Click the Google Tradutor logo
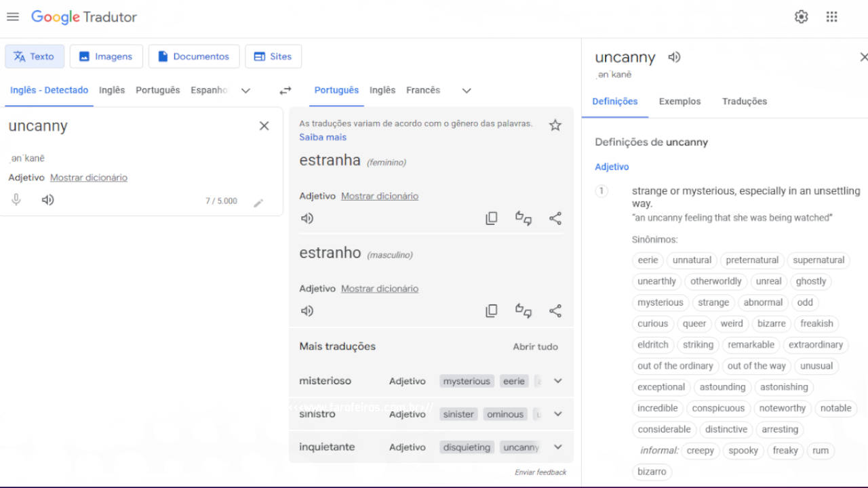The height and width of the screenshot is (488, 868). point(84,17)
